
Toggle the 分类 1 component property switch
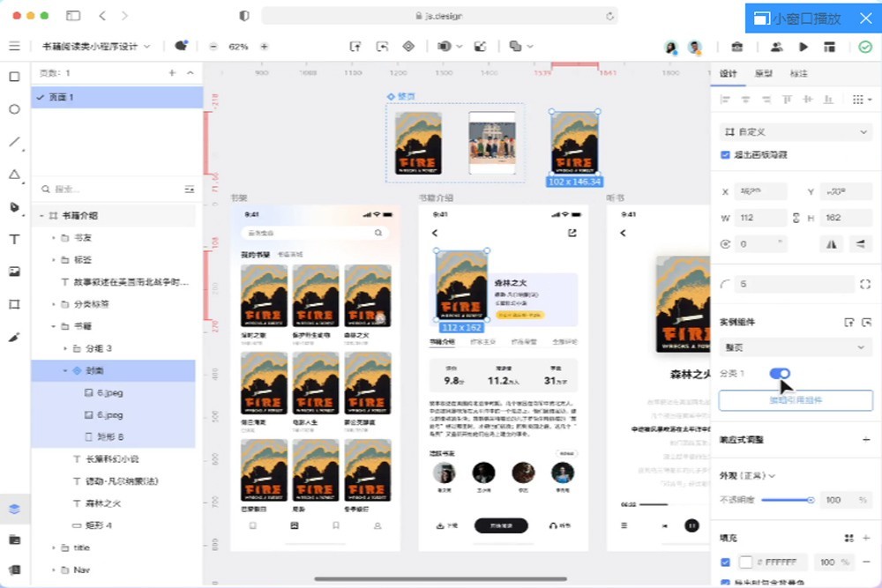click(780, 373)
